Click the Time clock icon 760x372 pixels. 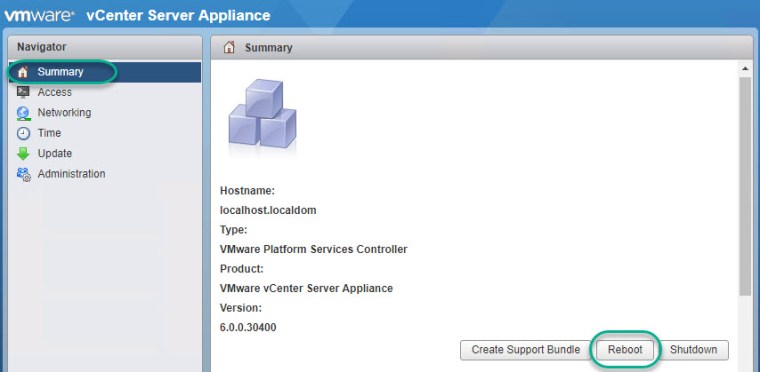pos(23,133)
